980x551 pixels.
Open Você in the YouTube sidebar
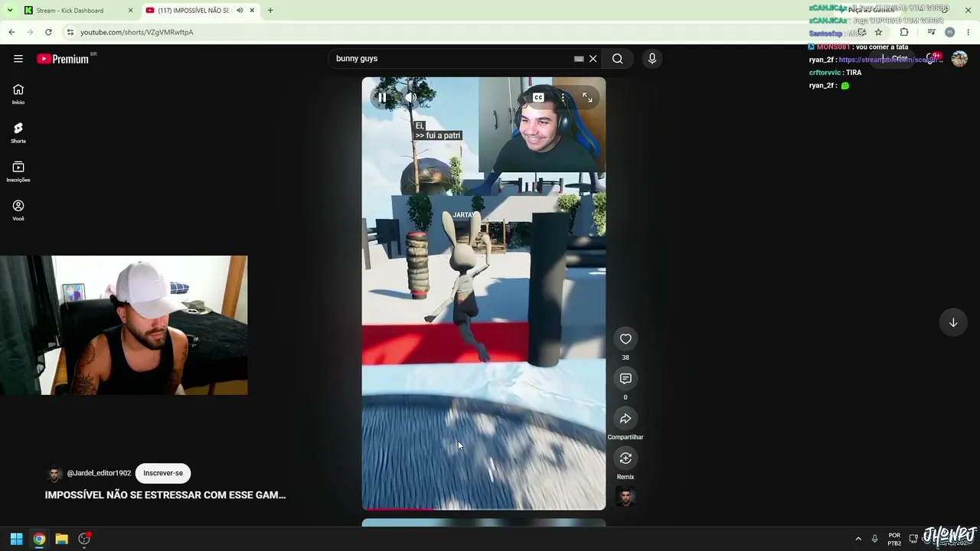(18, 210)
